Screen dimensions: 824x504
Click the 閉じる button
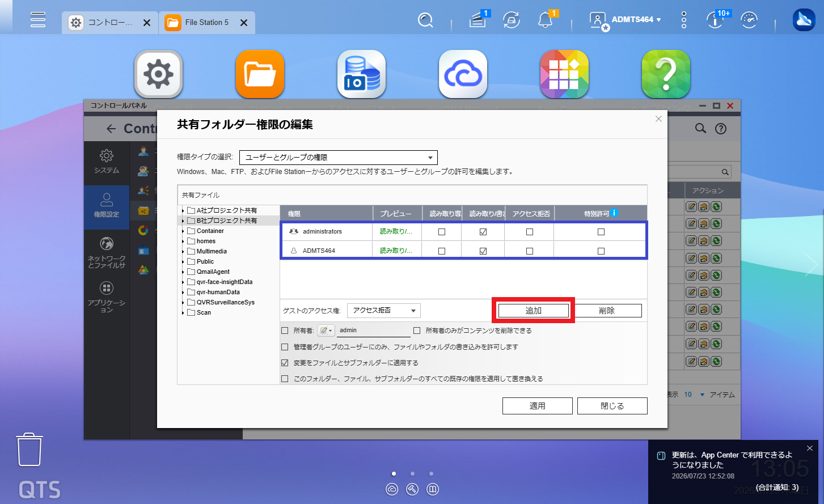(x=612, y=406)
